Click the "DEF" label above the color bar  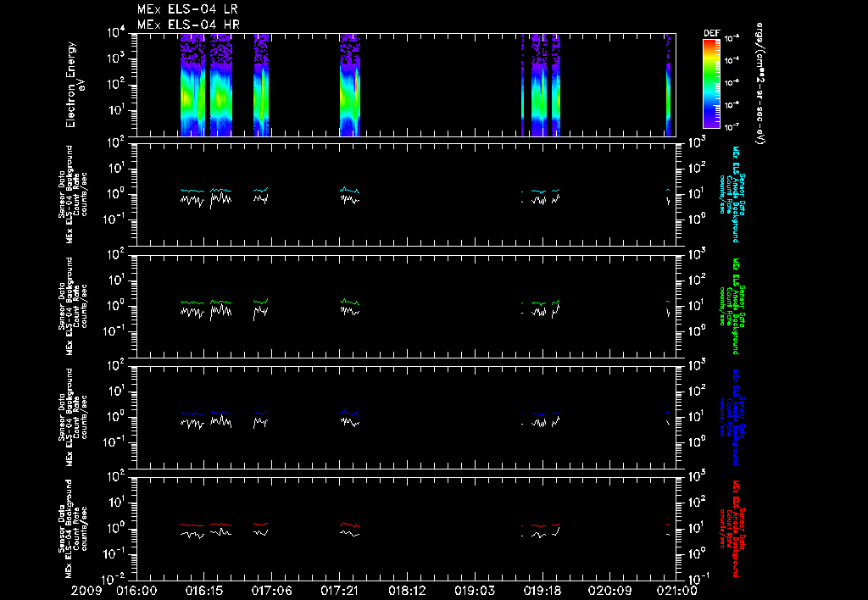(x=711, y=33)
